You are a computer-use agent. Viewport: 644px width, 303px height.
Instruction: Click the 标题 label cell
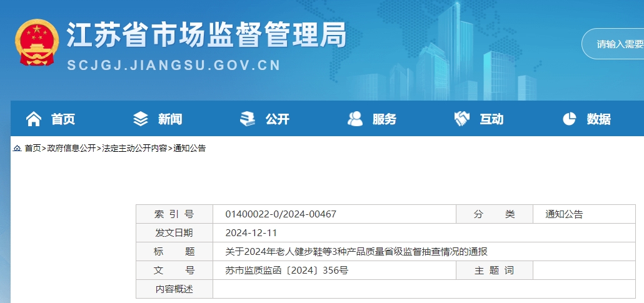(x=174, y=252)
